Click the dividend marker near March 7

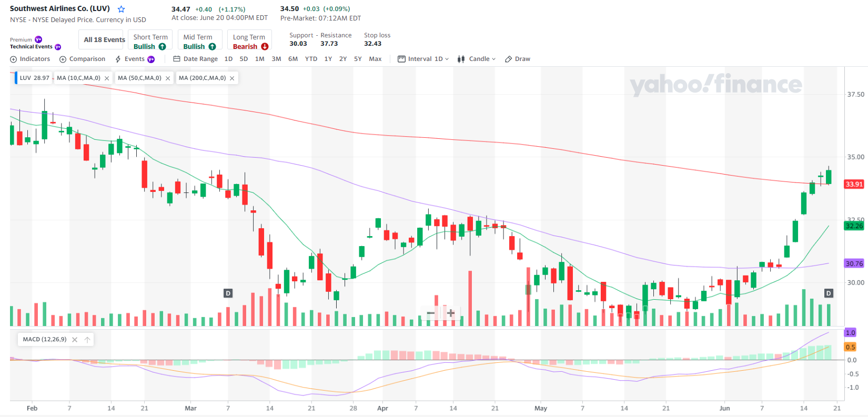228,293
